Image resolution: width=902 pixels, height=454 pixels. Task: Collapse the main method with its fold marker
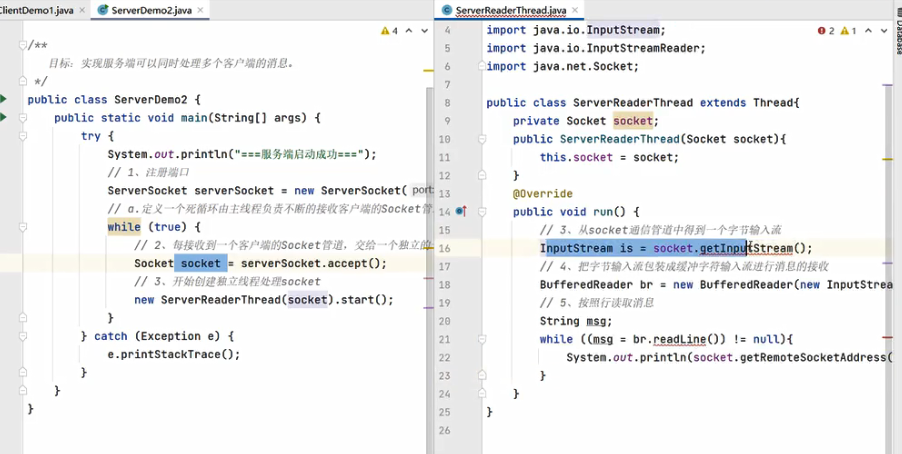coord(22,117)
